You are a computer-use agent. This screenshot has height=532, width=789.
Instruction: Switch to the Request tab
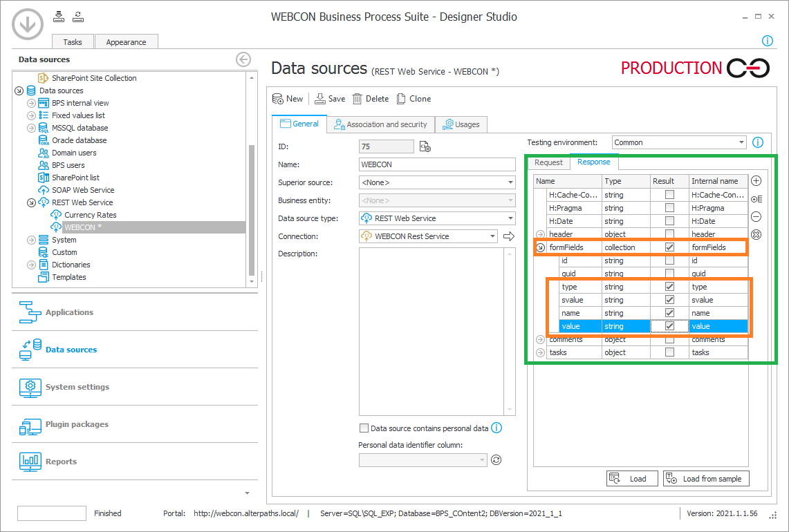coord(548,162)
